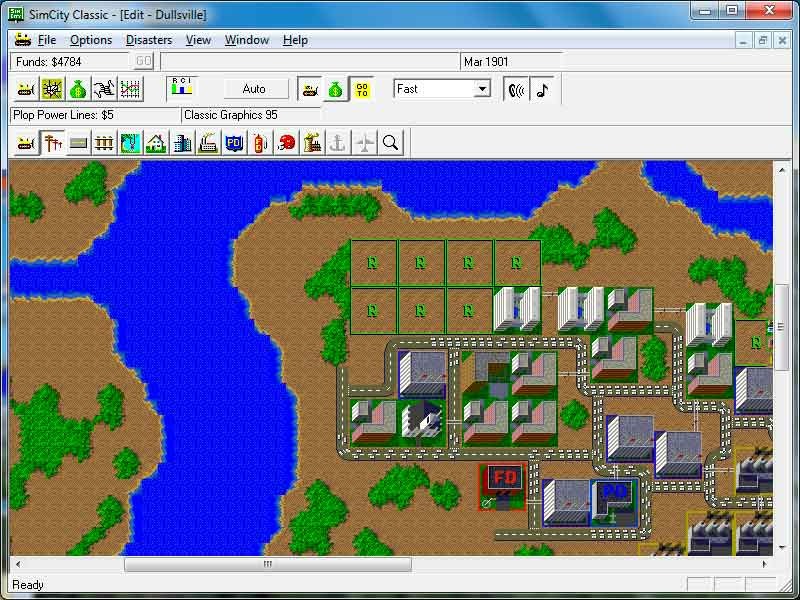Image resolution: width=800 pixels, height=600 pixels.
Task: Open the Disasters menu
Action: pyautogui.click(x=149, y=40)
